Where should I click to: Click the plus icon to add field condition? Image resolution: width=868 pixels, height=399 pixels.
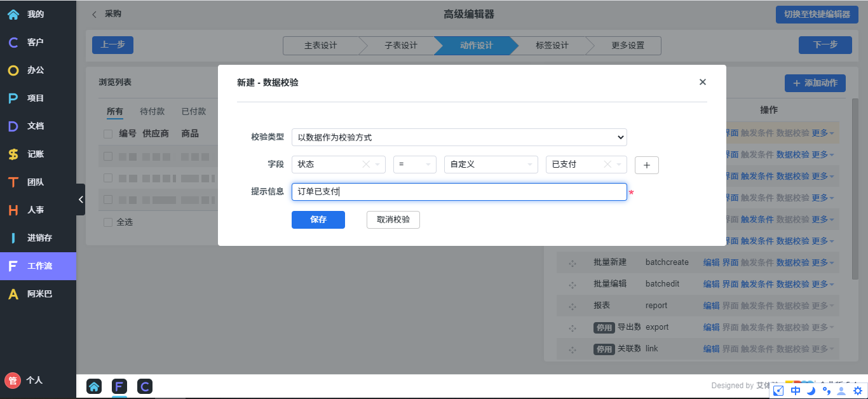click(x=646, y=165)
